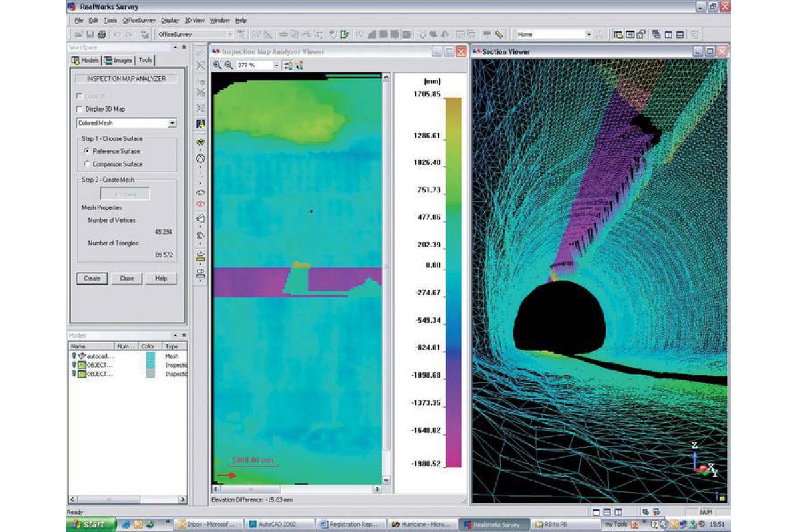Click the Number of Vertices value 45 294

tap(164, 231)
